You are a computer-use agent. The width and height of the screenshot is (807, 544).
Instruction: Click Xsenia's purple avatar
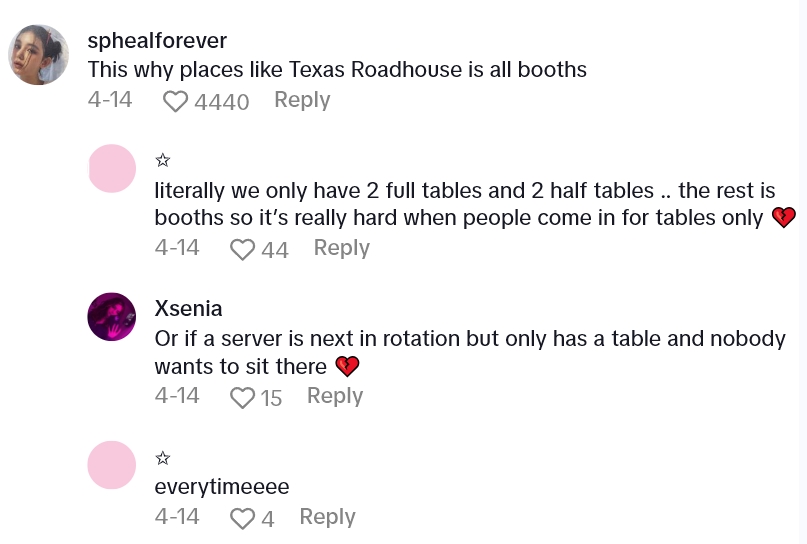112,317
